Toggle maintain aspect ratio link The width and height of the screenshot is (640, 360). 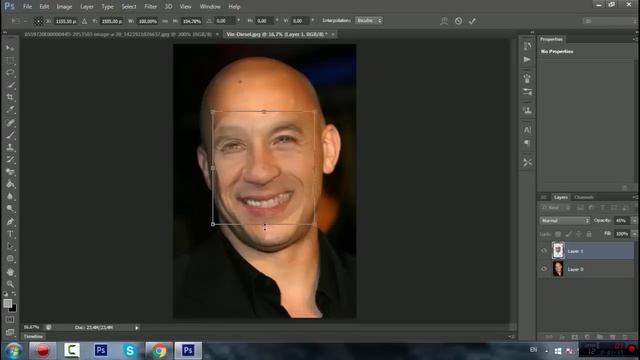coord(165,21)
